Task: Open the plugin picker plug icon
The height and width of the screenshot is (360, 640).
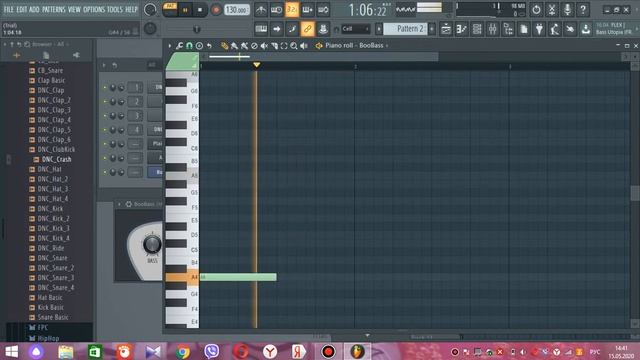Action: click(539, 29)
